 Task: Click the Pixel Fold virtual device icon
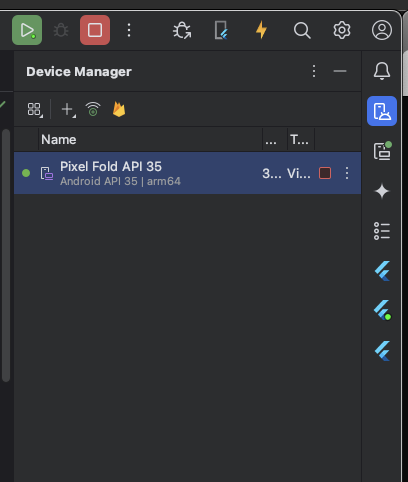click(47, 173)
